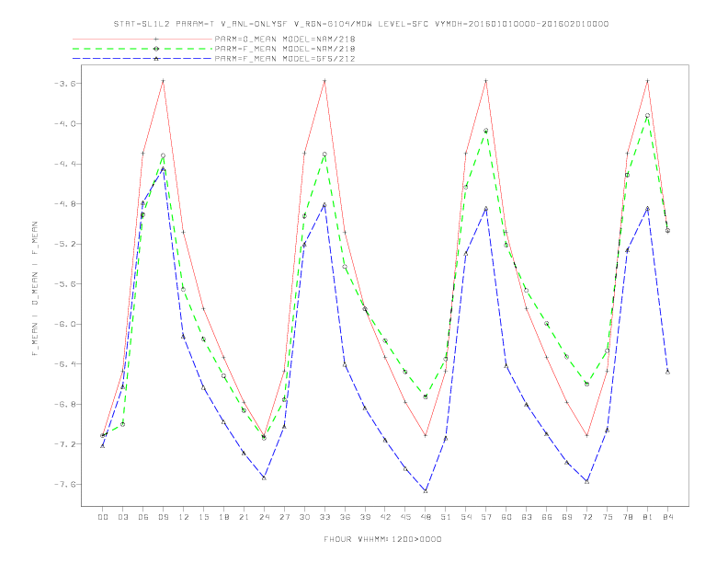This screenshot has height=563, width=728.
Task: Click x-axis tick label 06
Action: tap(143, 517)
